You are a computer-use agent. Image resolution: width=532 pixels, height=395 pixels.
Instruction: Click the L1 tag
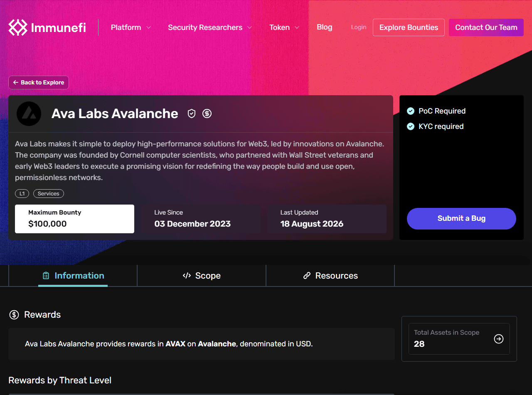[x=22, y=194]
